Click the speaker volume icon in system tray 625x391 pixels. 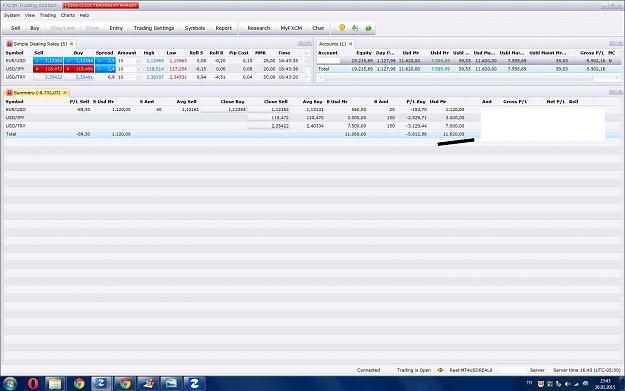(568, 384)
